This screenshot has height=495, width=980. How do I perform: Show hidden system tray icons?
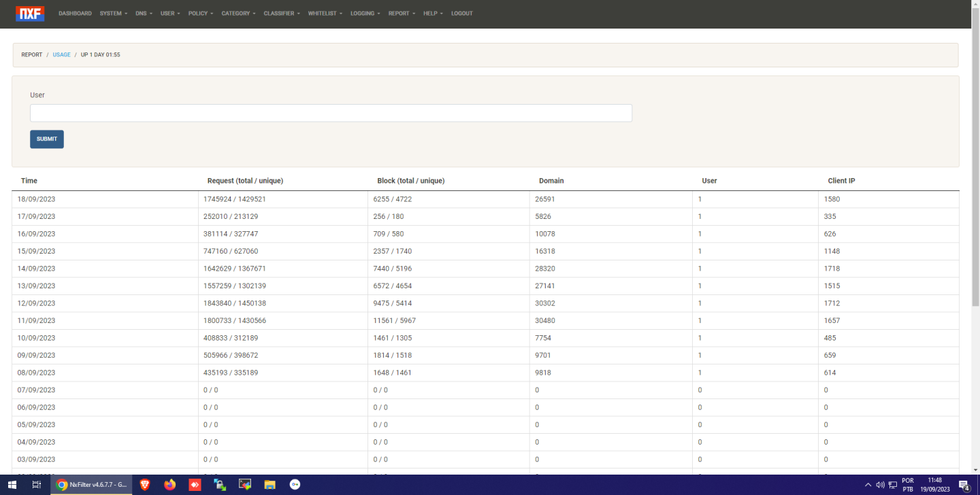tap(868, 485)
